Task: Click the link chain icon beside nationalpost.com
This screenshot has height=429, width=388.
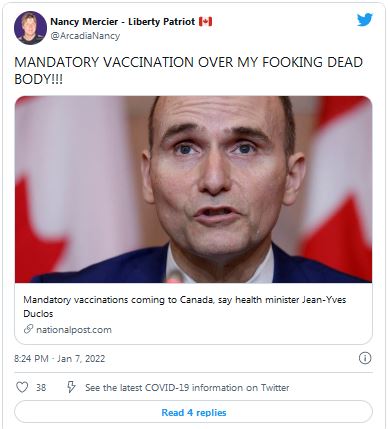Action: point(28,329)
